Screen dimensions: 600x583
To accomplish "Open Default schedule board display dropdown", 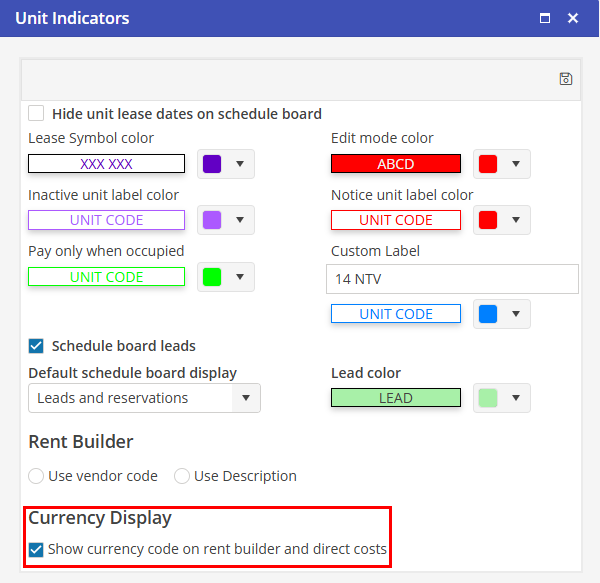I will pyautogui.click(x=246, y=398).
